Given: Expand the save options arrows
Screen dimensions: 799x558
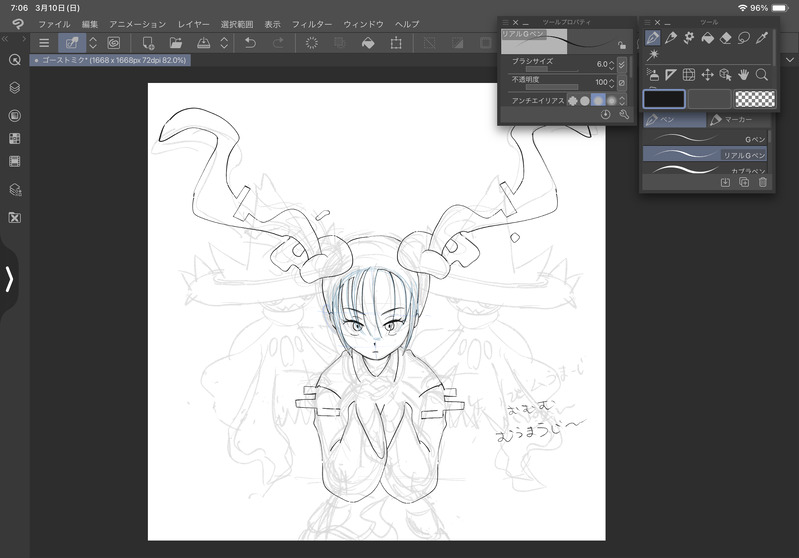Looking at the screenshot, I should click(x=224, y=43).
